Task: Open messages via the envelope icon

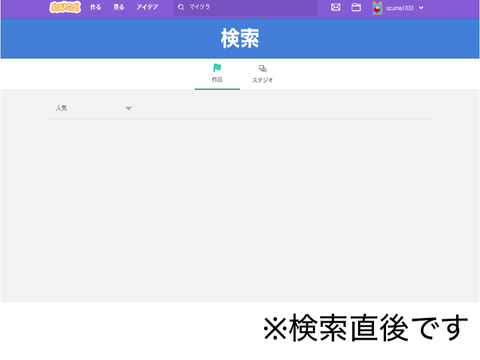Action: click(336, 7)
